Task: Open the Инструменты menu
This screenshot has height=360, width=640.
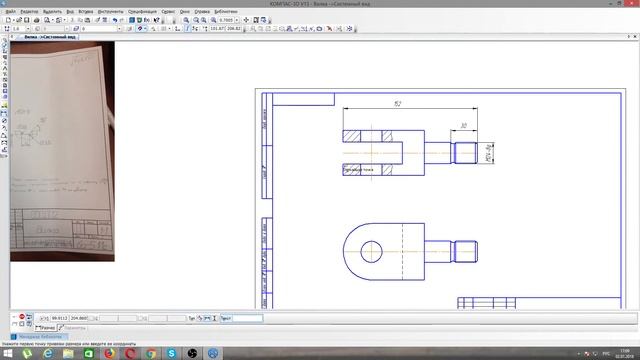Action: pos(110,12)
